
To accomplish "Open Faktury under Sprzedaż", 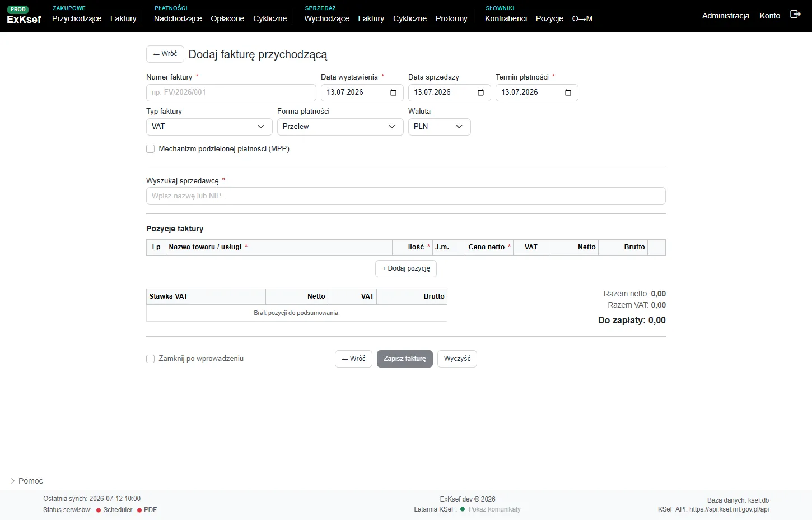I will pyautogui.click(x=371, y=18).
